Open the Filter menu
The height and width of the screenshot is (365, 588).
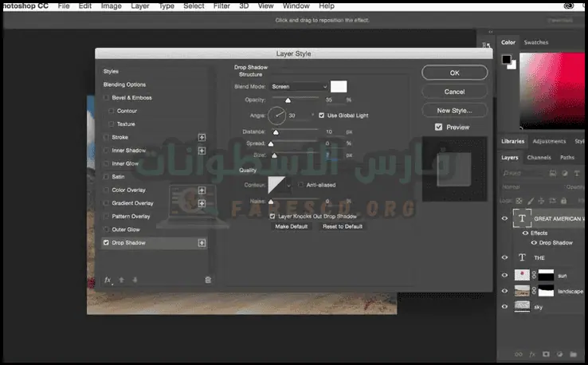coord(220,6)
